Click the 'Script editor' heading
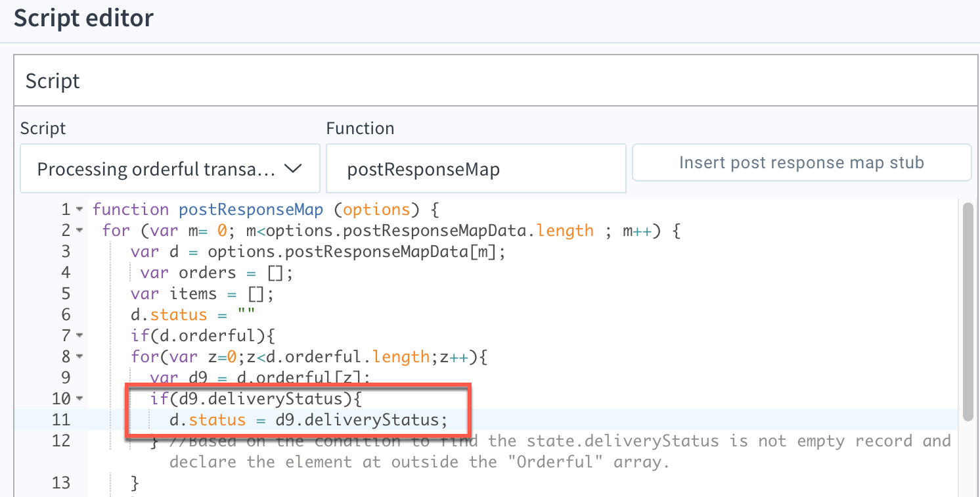Screen dimensions: 980x497 pyautogui.click(x=83, y=18)
